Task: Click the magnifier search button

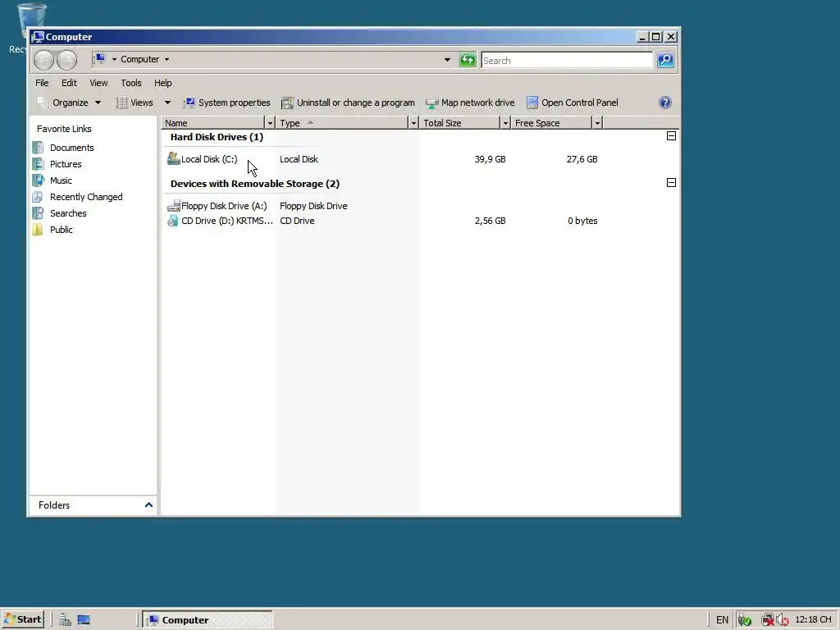Action: [665, 60]
